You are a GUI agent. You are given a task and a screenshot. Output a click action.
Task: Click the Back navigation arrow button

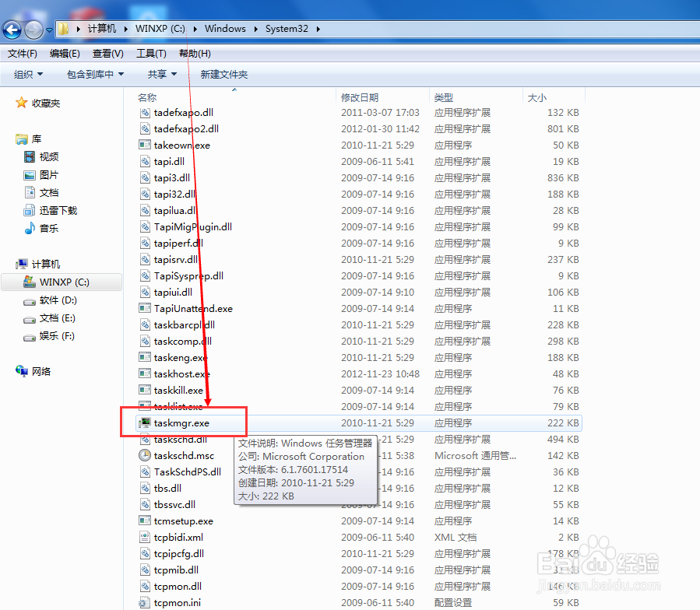12,30
